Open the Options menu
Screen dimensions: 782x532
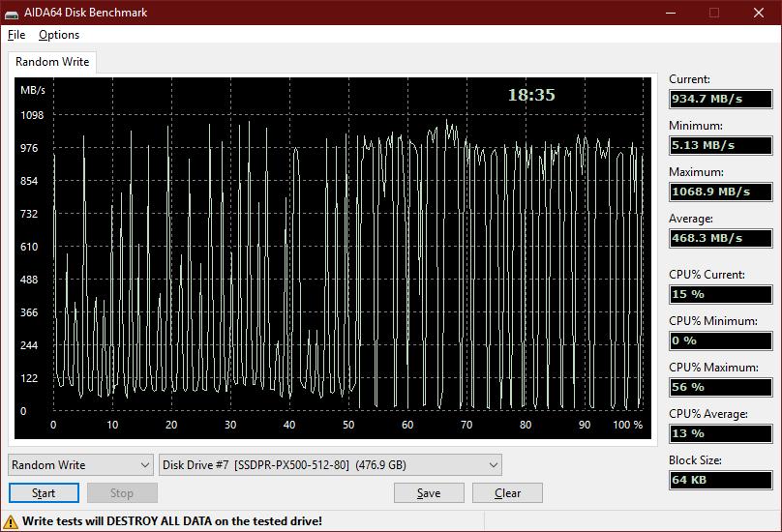coord(59,35)
